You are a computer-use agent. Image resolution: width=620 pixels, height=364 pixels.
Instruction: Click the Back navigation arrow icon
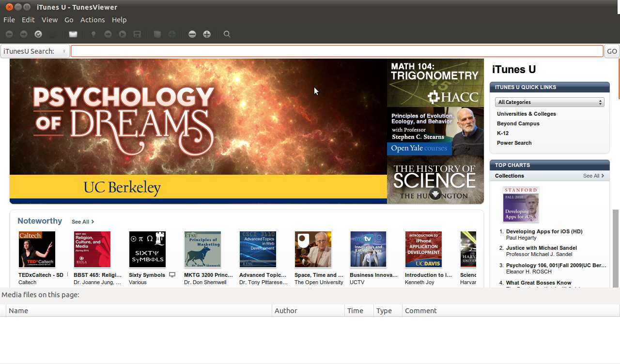(9, 34)
